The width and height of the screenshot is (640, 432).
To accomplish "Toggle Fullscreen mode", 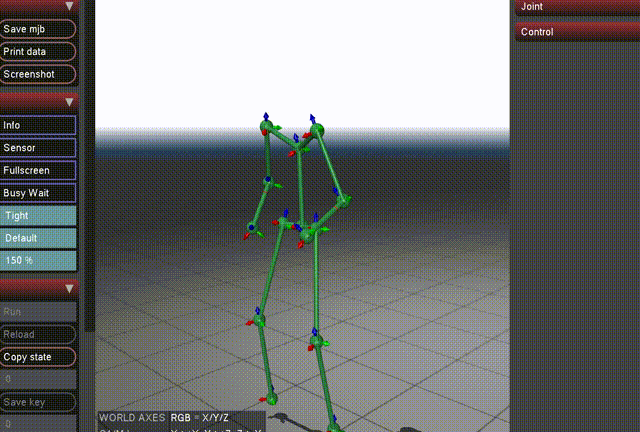I will tap(38, 170).
